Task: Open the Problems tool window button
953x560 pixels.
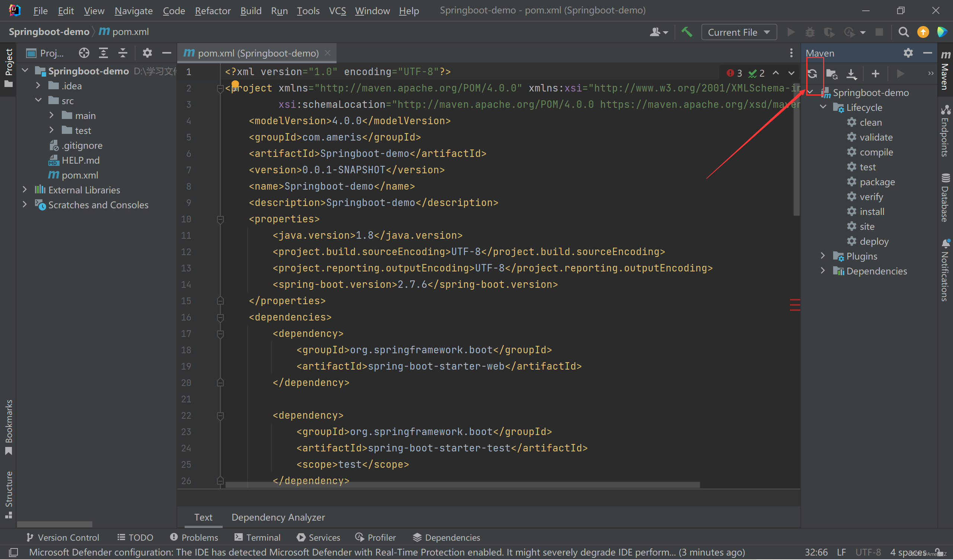Action: coord(194,537)
